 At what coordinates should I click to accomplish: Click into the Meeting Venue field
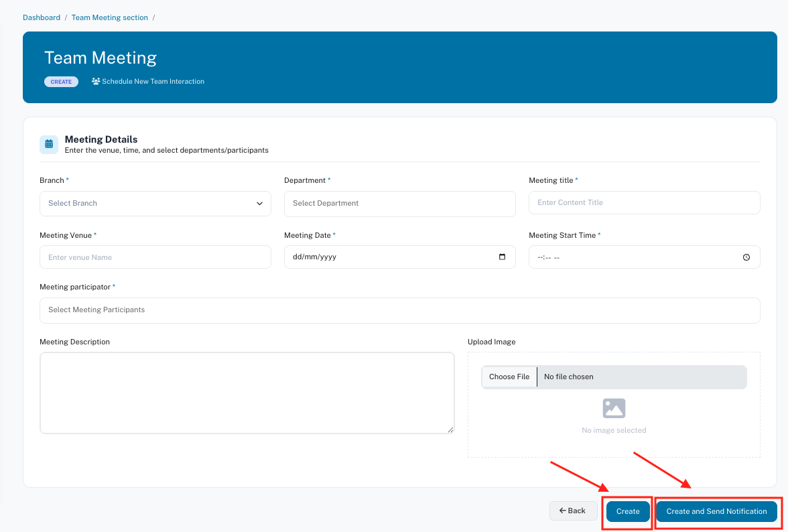[155, 257]
